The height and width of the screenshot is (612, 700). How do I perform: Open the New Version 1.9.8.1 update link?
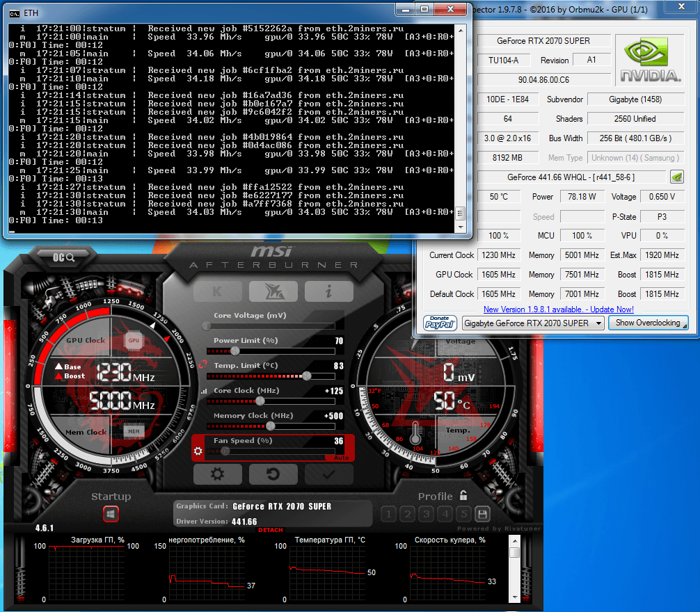[x=558, y=309]
